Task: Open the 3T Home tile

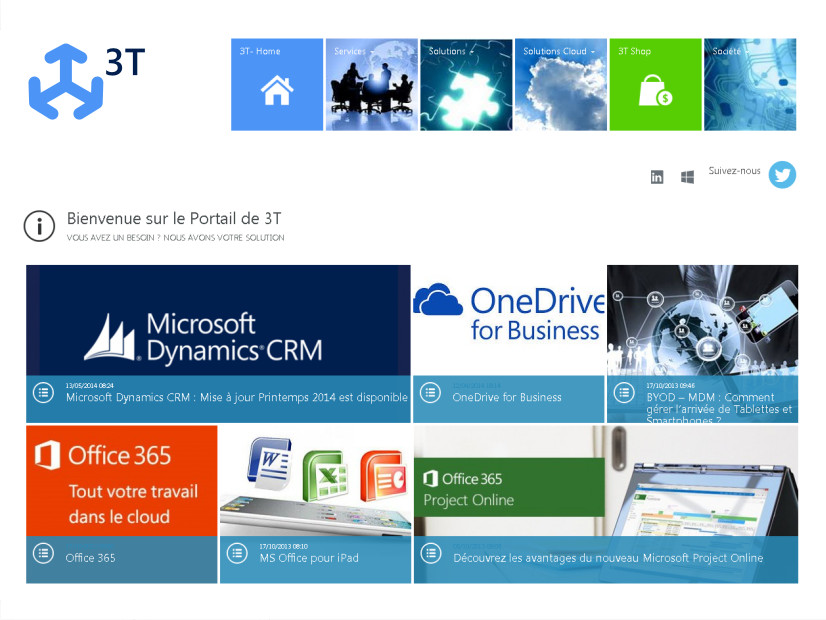Action: click(x=277, y=85)
